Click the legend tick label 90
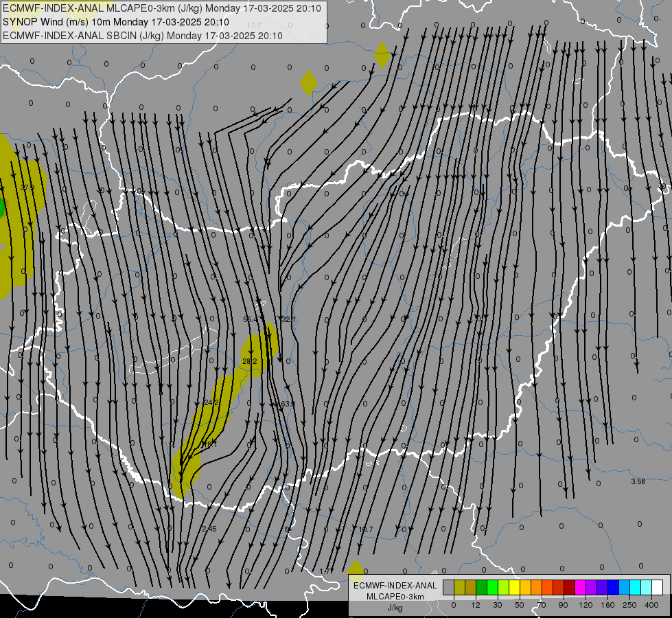 (x=563, y=605)
